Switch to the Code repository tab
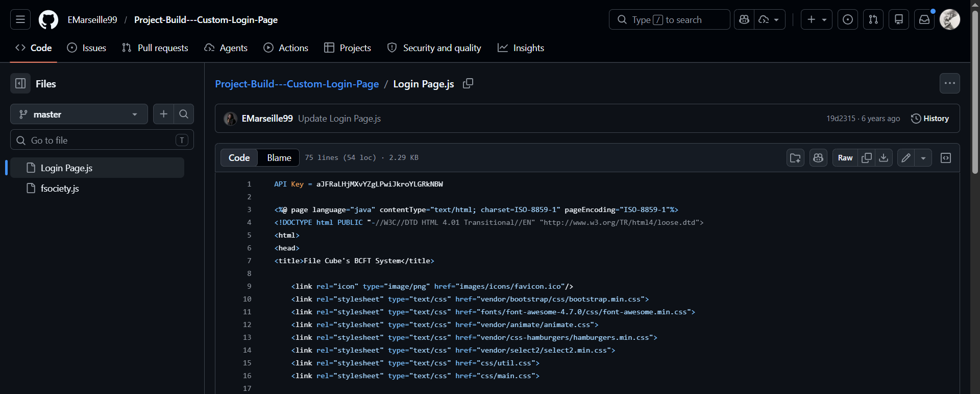The image size is (980, 394). (34, 48)
